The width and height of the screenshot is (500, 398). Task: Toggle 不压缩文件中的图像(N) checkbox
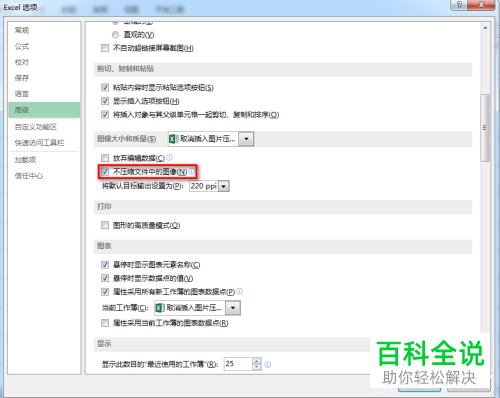click(x=105, y=172)
